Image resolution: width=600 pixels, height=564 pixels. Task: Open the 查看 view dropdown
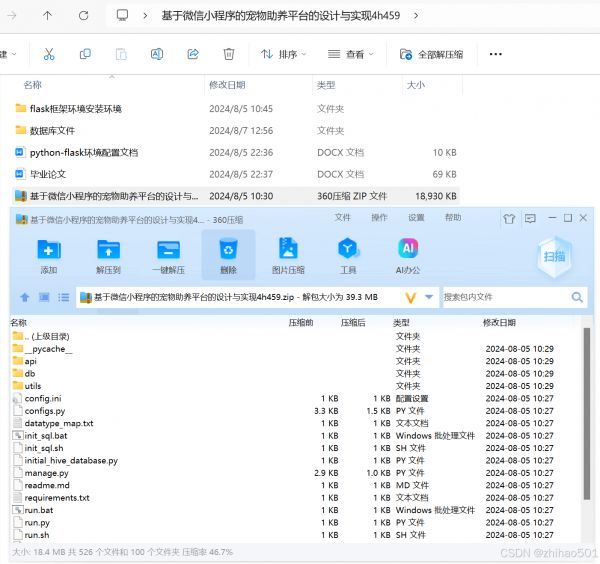[x=350, y=54]
